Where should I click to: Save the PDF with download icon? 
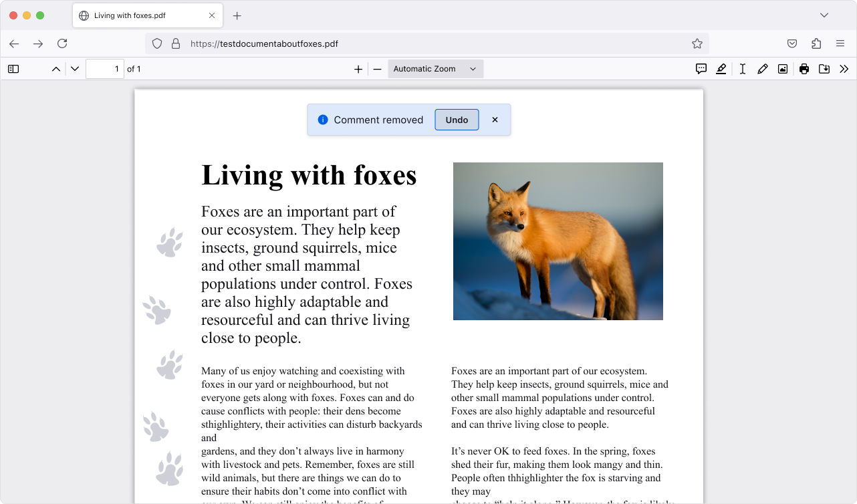click(824, 69)
